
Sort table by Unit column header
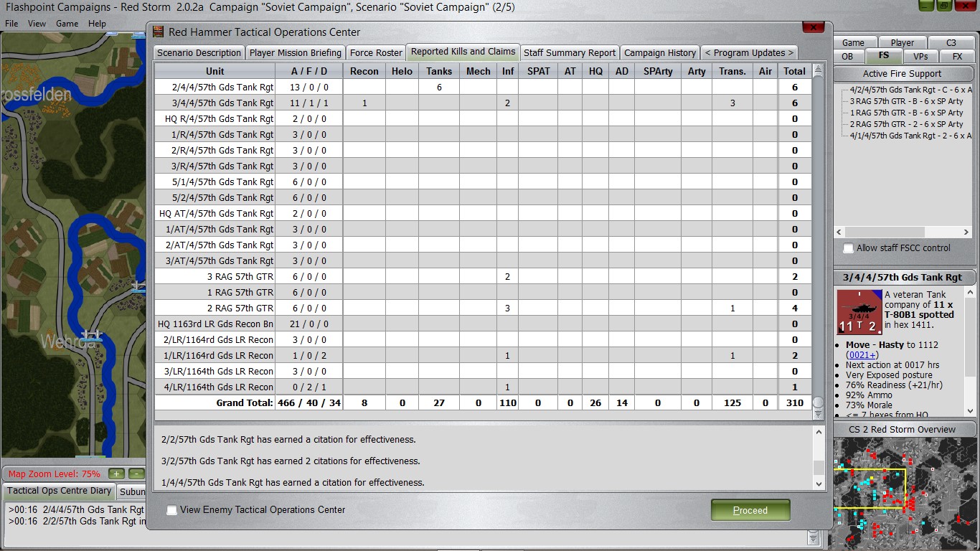(x=215, y=71)
